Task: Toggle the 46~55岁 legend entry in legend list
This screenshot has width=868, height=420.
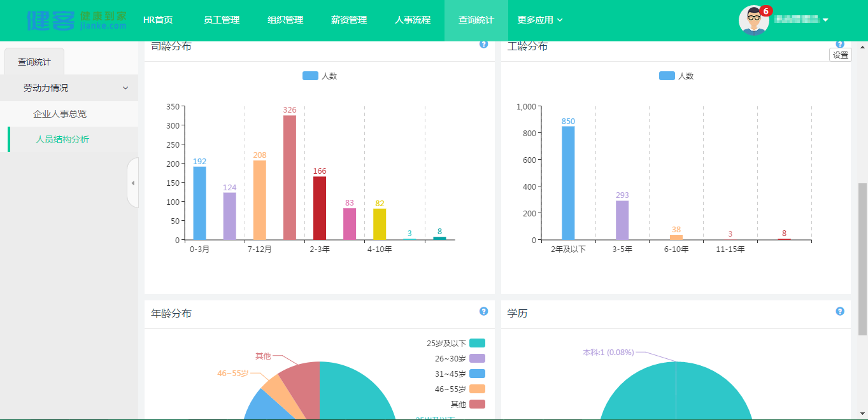Action: click(x=460, y=389)
